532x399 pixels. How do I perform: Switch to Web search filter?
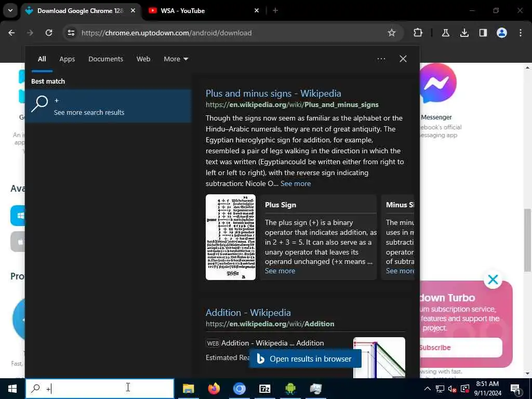tap(143, 59)
